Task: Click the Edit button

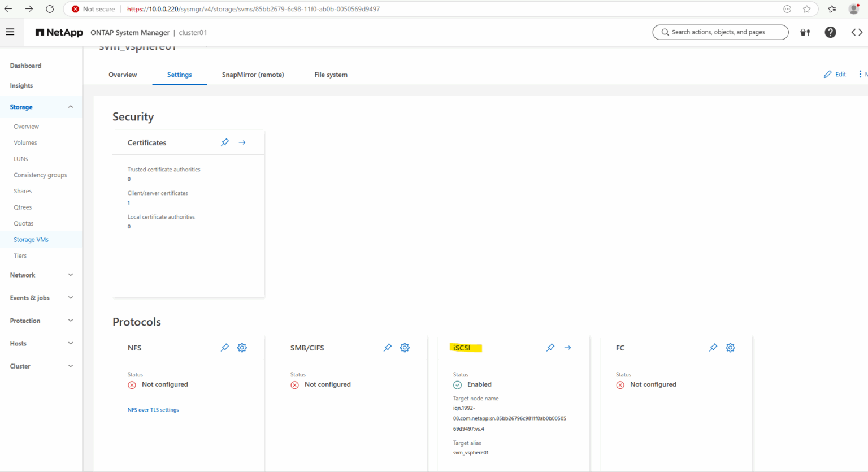Action: [x=835, y=74]
